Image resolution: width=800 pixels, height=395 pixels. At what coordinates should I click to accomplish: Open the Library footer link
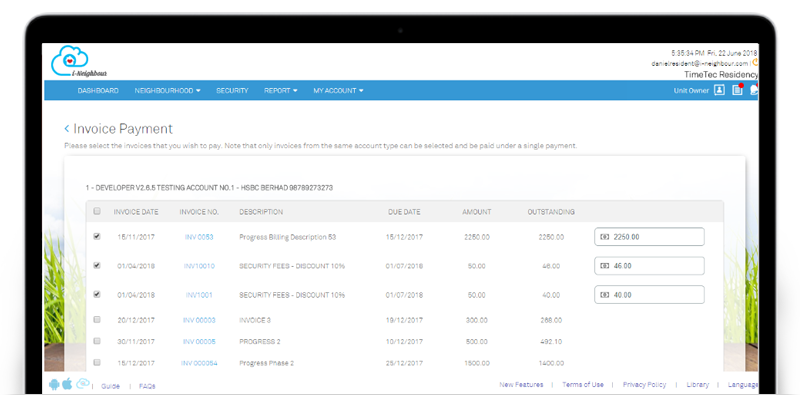pyautogui.click(x=697, y=385)
